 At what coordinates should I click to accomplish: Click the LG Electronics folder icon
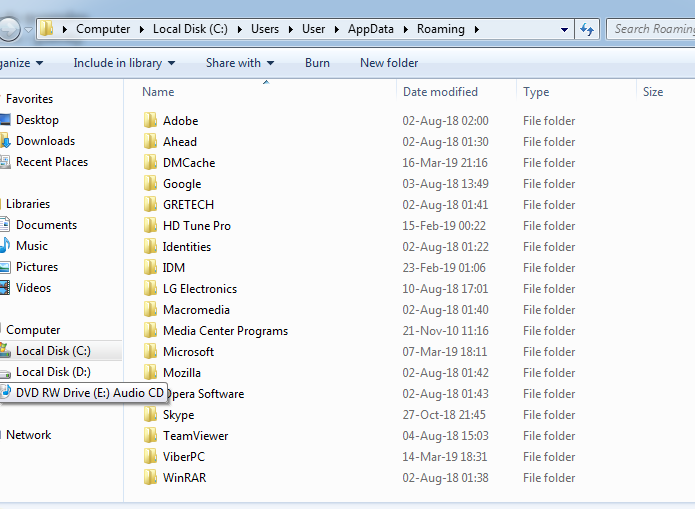[x=150, y=288]
